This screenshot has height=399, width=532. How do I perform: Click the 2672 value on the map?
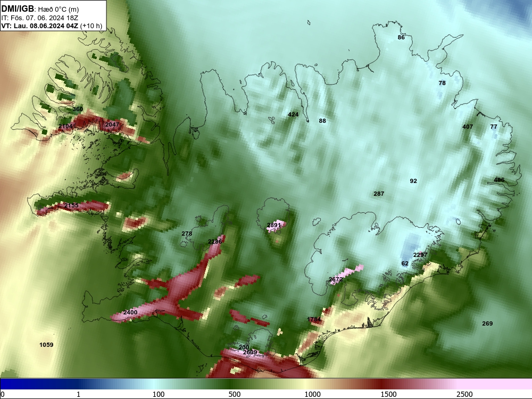(336, 280)
